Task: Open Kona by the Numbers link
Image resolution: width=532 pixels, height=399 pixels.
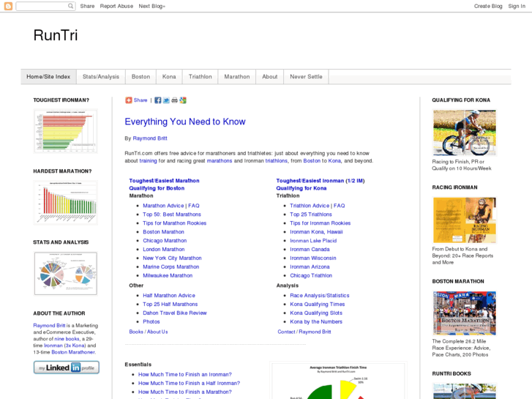Action: tap(316, 321)
